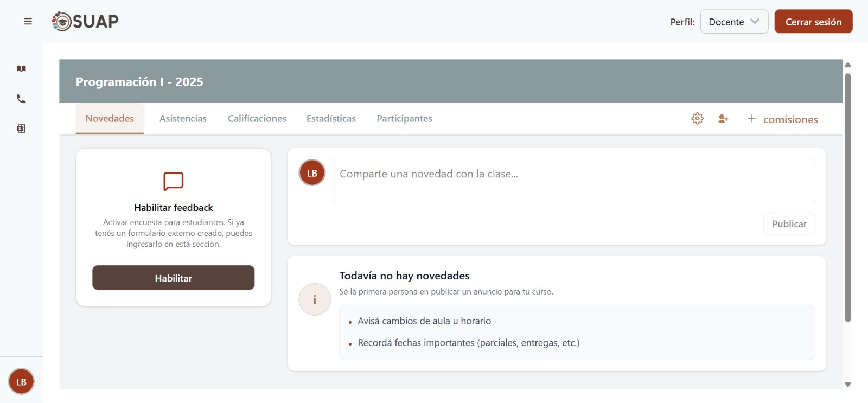Image resolution: width=868 pixels, height=403 pixels.
Task: Click the LB avatar in bottom sidebar
Action: [21, 382]
